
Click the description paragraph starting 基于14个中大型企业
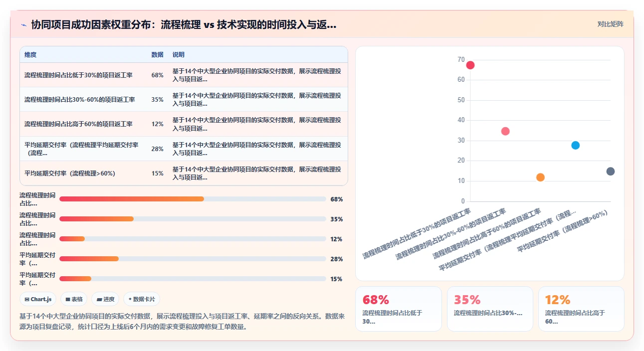click(182, 322)
